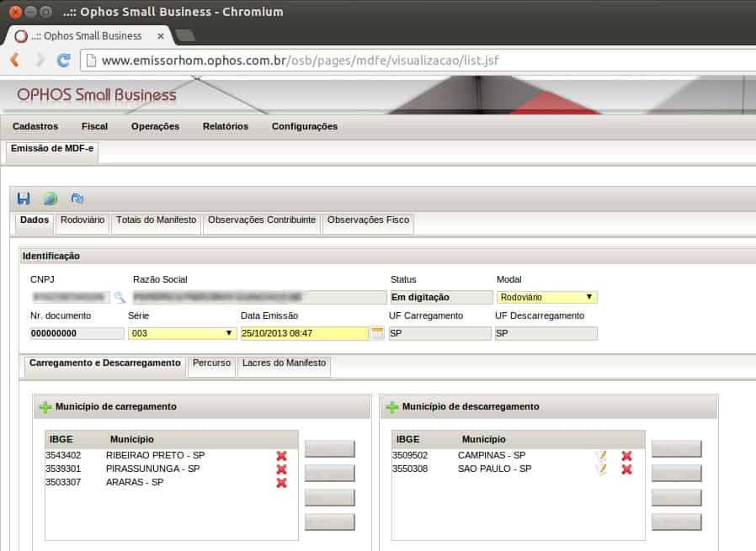Open the Modal Rodoviário dropdown

click(546, 297)
